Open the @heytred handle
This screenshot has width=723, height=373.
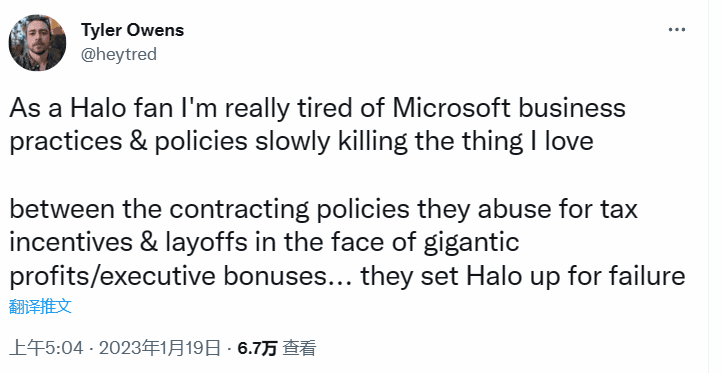[119, 54]
